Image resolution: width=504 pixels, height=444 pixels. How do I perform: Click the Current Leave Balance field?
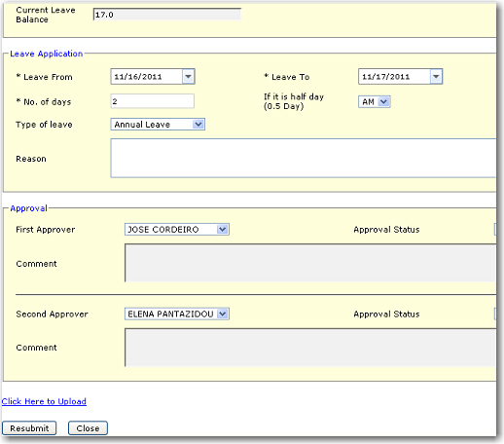[167, 15]
